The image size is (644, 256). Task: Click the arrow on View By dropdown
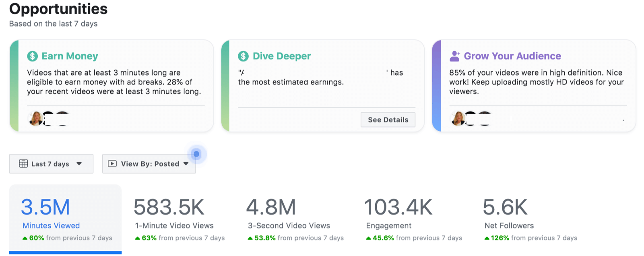click(186, 164)
